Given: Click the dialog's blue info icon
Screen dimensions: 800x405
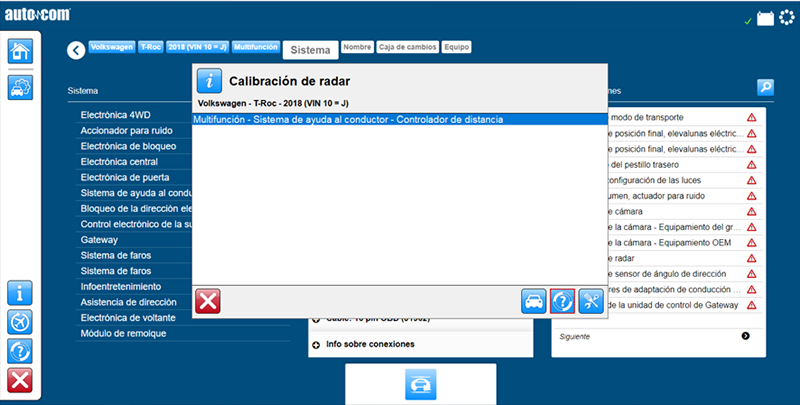Looking at the screenshot, I should point(209,81).
